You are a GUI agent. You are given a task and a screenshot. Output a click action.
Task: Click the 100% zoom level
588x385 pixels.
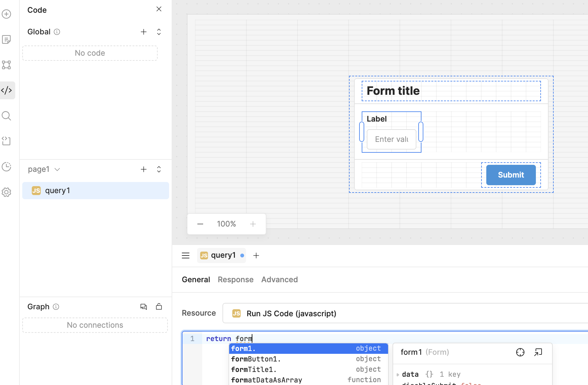click(226, 224)
